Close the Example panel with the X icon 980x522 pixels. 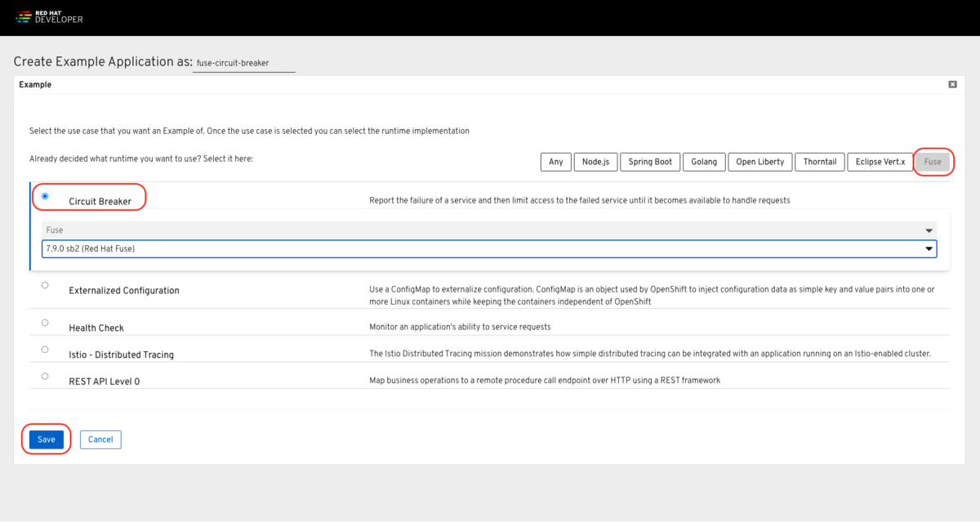(952, 84)
